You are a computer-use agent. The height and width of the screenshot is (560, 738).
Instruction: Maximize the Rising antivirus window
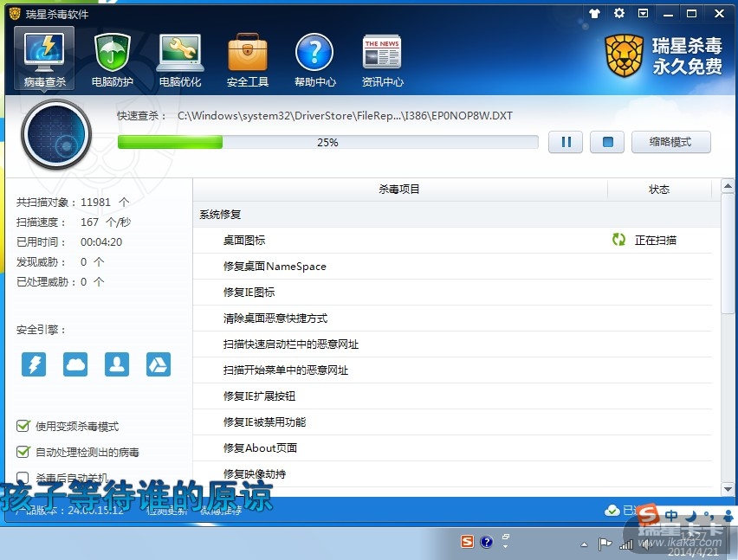coord(691,13)
